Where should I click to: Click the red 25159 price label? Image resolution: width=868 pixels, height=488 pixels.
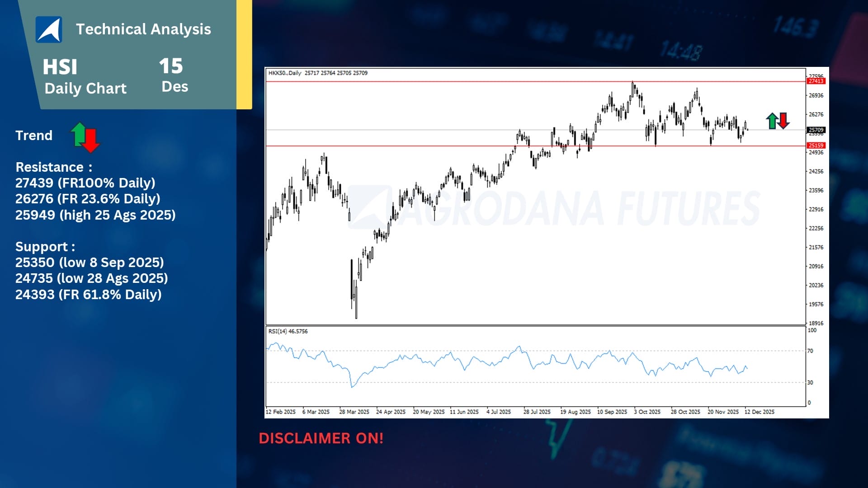pyautogui.click(x=816, y=145)
